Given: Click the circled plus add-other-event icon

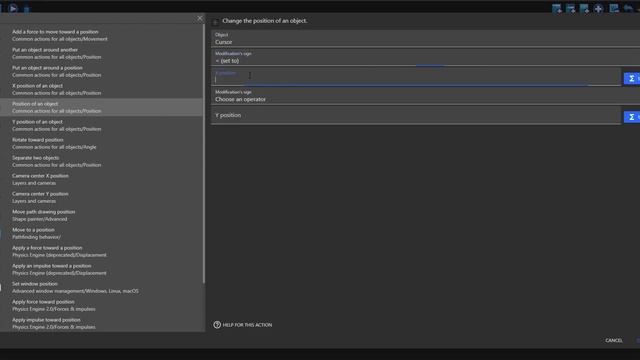Looking at the screenshot, I should (x=598, y=9).
